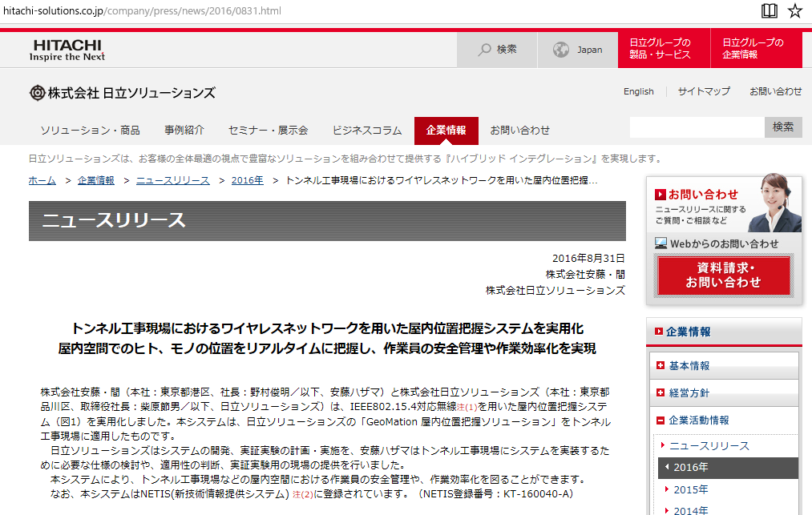Focus the site search text field

click(697, 127)
